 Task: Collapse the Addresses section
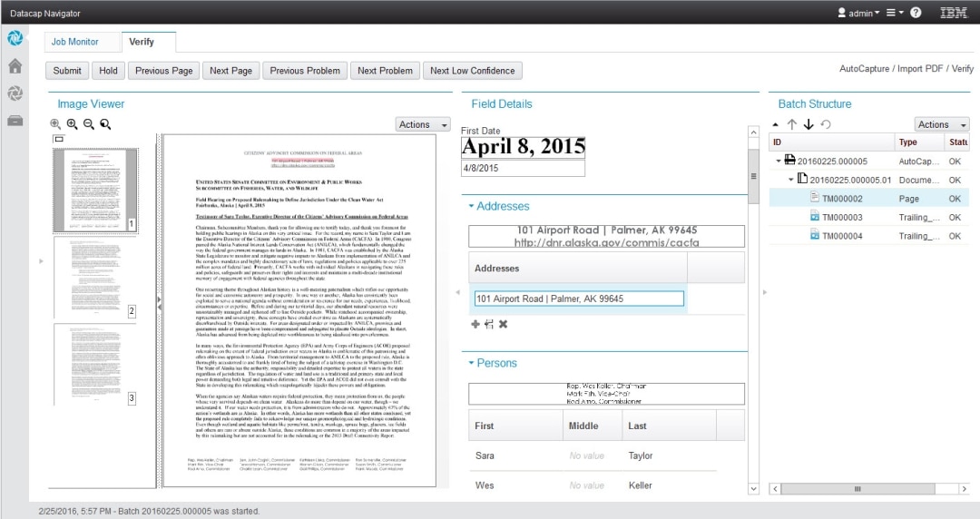[x=472, y=207]
